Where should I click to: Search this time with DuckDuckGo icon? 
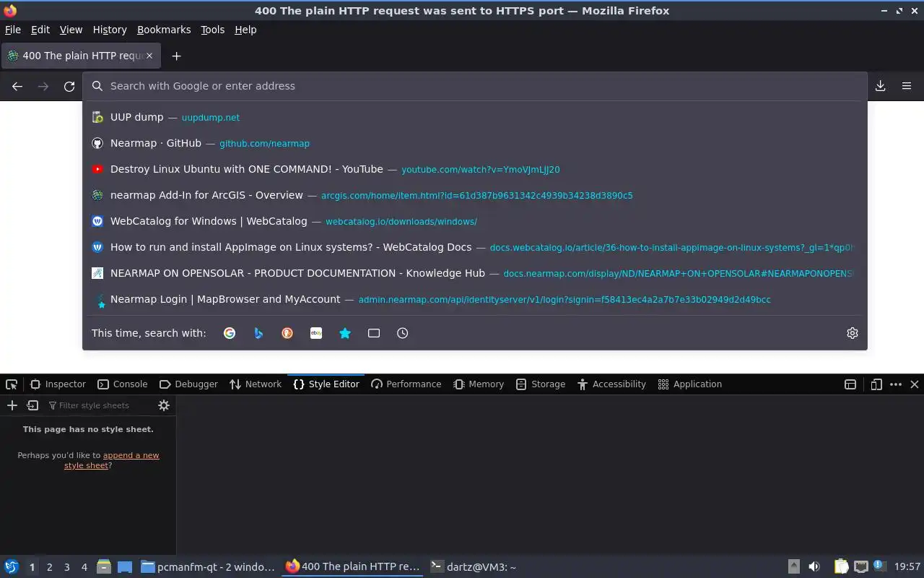click(x=287, y=333)
